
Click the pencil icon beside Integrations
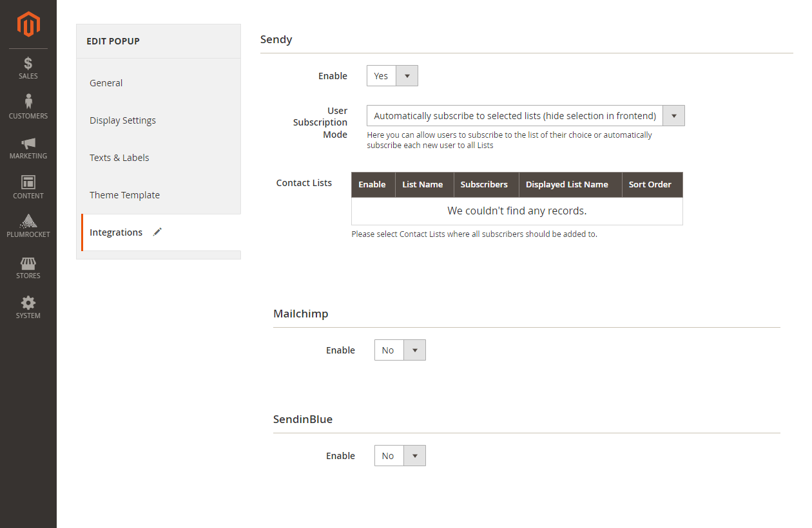click(x=157, y=232)
